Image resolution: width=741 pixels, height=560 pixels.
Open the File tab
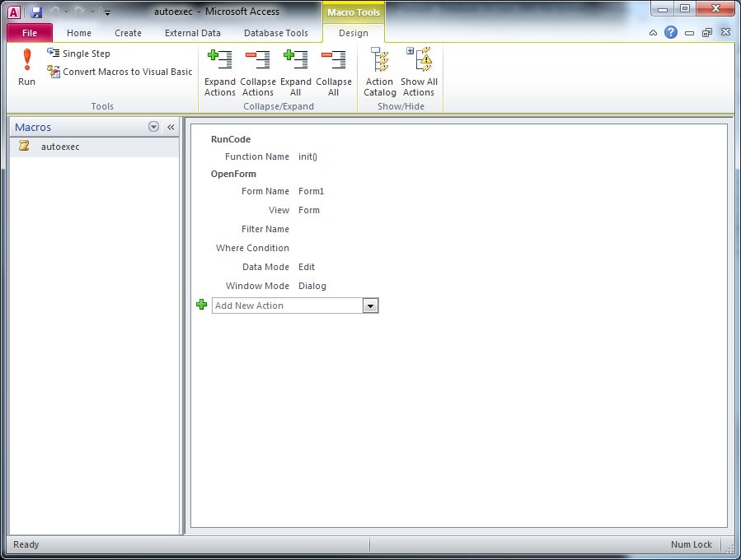point(30,33)
